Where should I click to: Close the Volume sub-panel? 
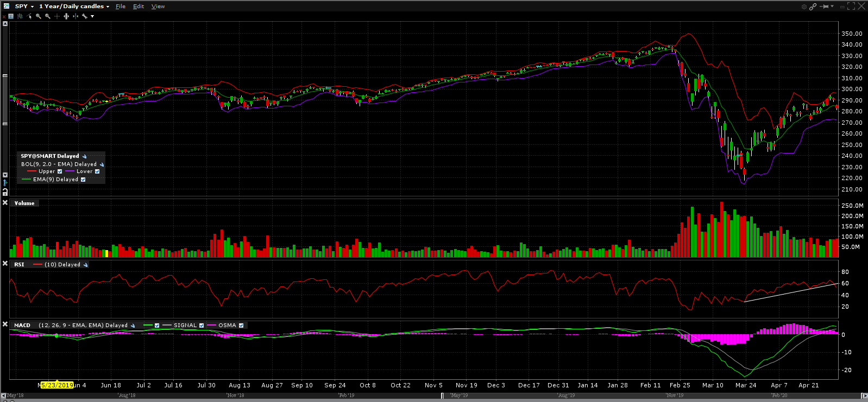coord(5,203)
